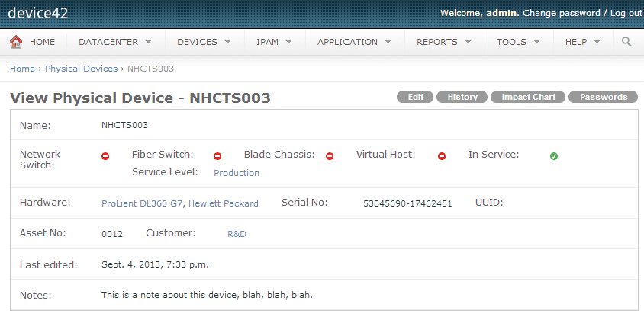Image resolution: width=644 pixels, height=314 pixels.
Task: Open search via the magnifier icon
Action: click(x=626, y=41)
